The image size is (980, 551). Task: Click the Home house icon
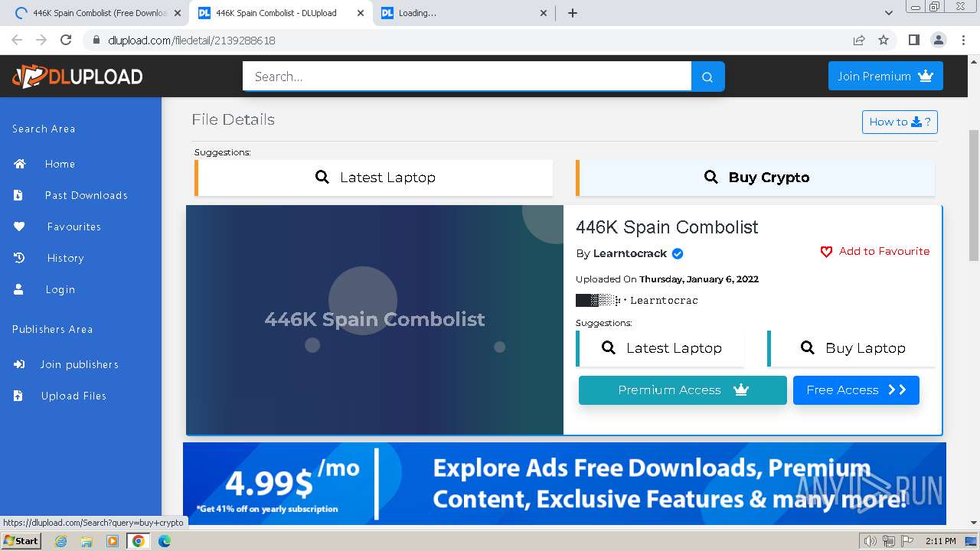[19, 164]
